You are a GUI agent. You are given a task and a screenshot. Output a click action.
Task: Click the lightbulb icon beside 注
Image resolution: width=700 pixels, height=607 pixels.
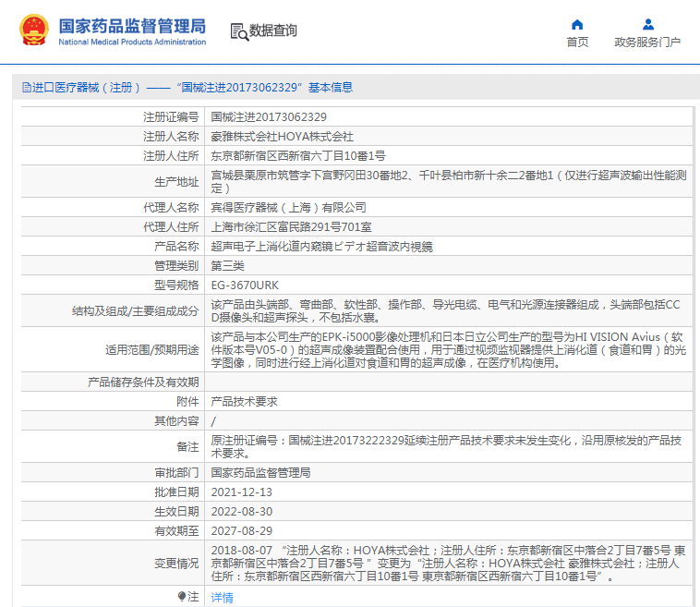(181, 596)
